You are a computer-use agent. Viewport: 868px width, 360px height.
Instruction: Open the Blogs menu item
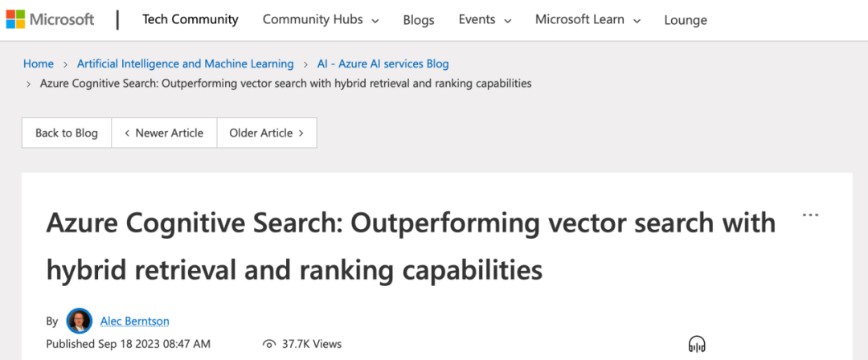coord(419,21)
